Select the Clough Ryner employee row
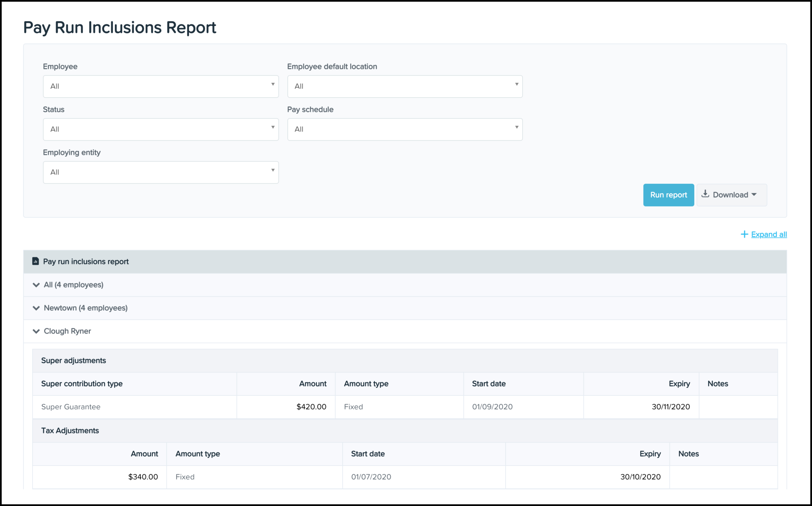 pyautogui.click(x=68, y=331)
